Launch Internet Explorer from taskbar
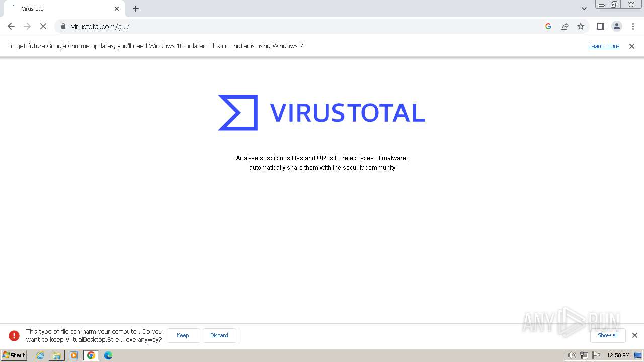Image resolution: width=644 pixels, height=362 pixels. 40,355
